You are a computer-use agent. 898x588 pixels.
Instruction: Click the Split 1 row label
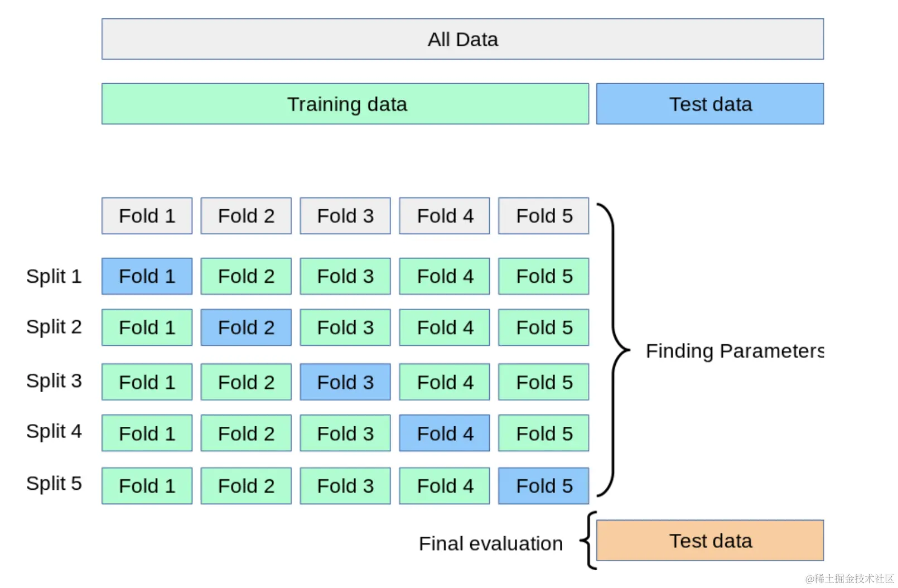coord(54,276)
